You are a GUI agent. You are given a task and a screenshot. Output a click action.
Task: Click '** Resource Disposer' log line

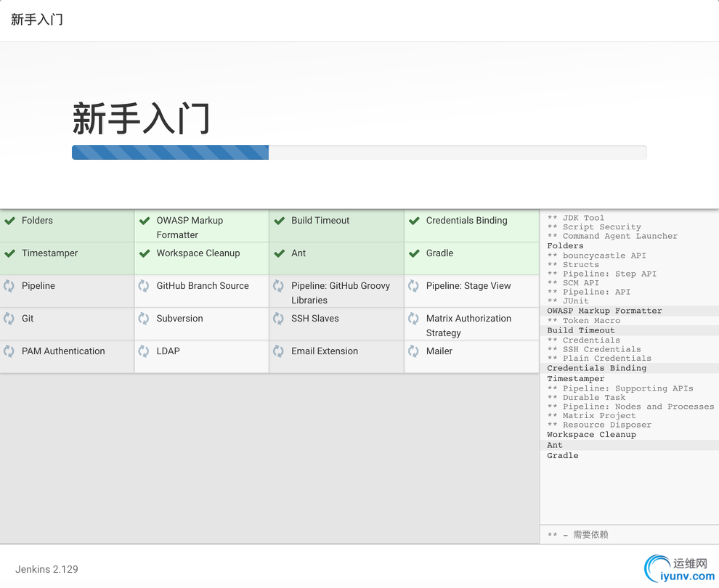point(599,425)
